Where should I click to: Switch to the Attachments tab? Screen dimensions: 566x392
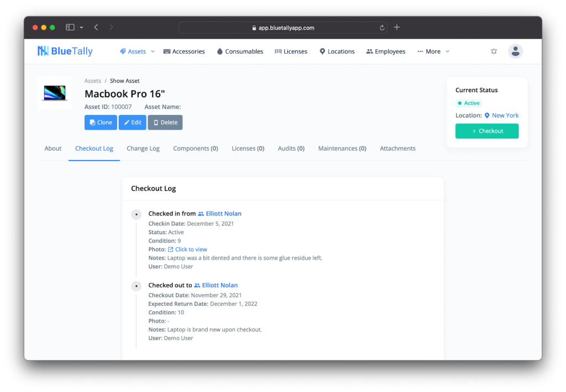coord(397,149)
